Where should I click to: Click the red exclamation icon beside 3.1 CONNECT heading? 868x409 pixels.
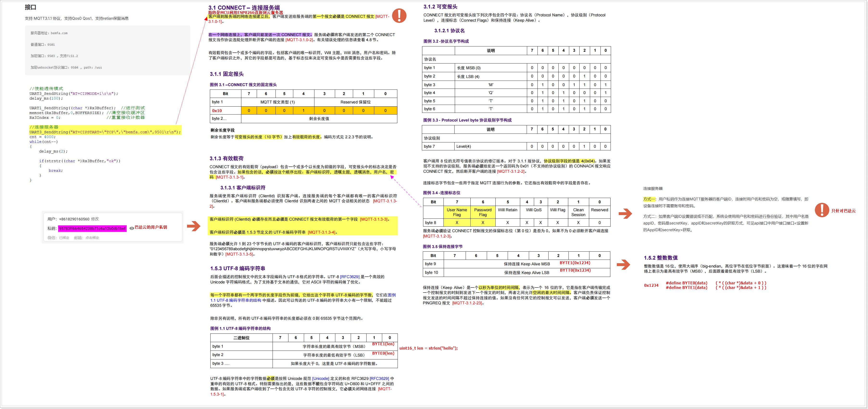[399, 15]
